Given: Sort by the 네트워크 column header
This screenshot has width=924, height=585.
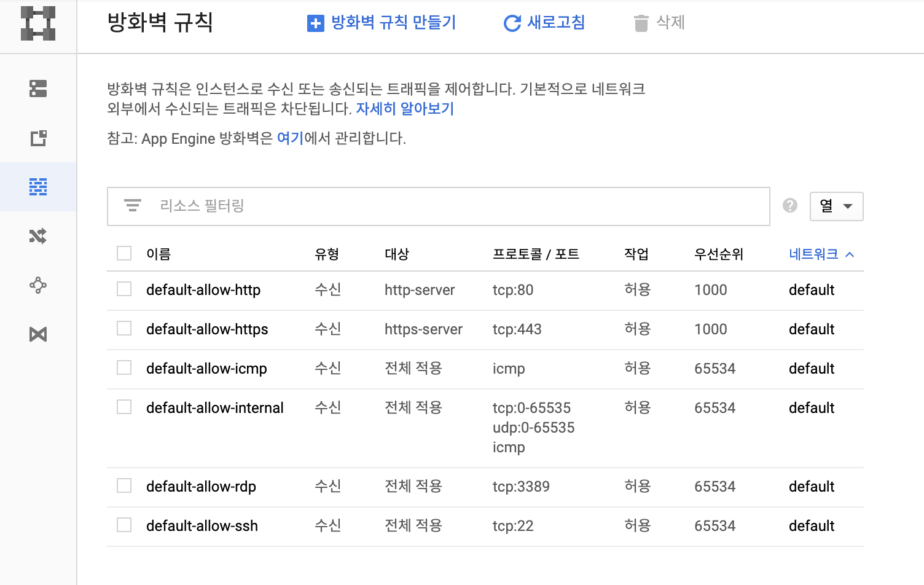Looking at the screenshot, I should 814,254.
